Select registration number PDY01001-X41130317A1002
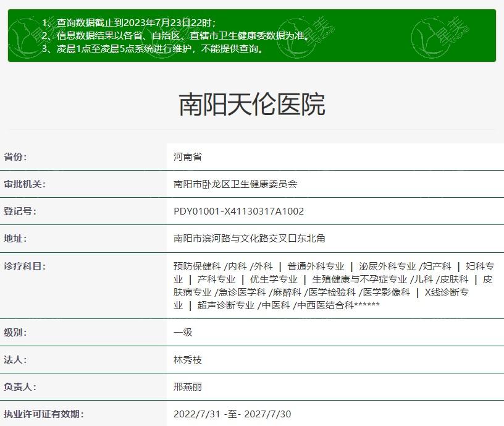This screenshot has height=426, width=504. (x=239, y=211)
